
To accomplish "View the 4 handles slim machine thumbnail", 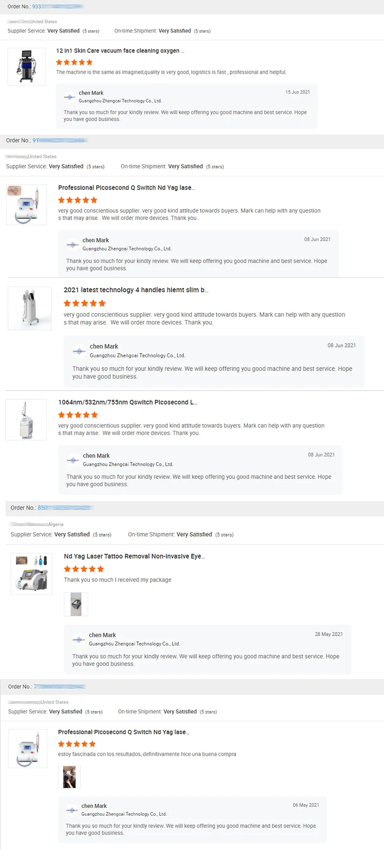I will pos(30,308).
